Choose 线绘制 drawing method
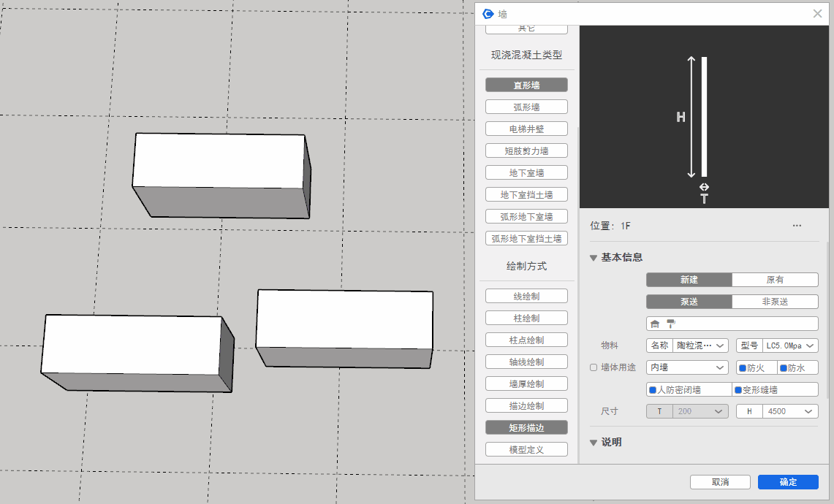834x504 pixels. 526,296
